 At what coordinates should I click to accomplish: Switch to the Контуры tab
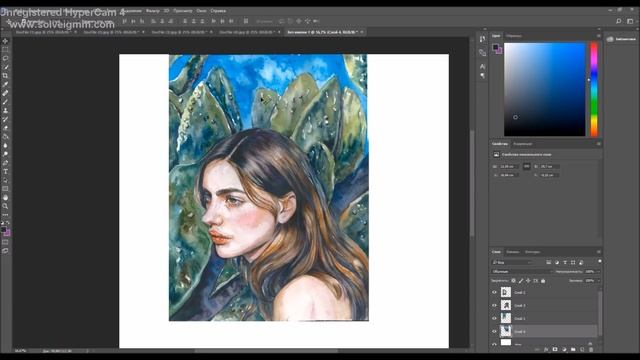tap(532, 252)
